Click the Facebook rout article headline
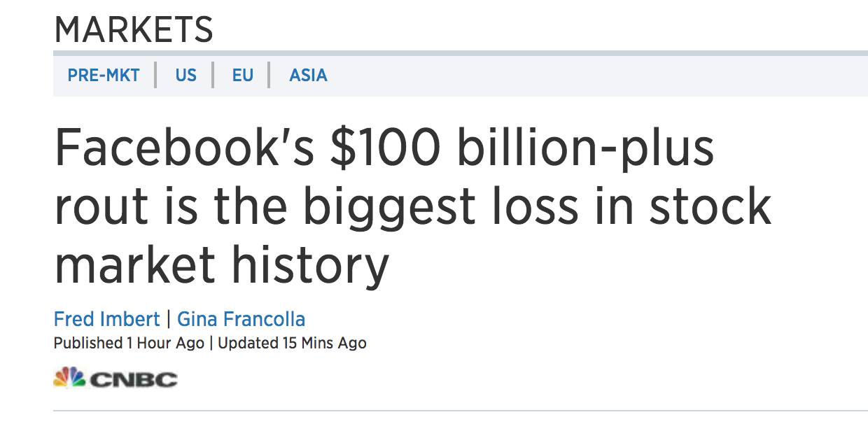The image size is (868, 438). tap(413, 208)
